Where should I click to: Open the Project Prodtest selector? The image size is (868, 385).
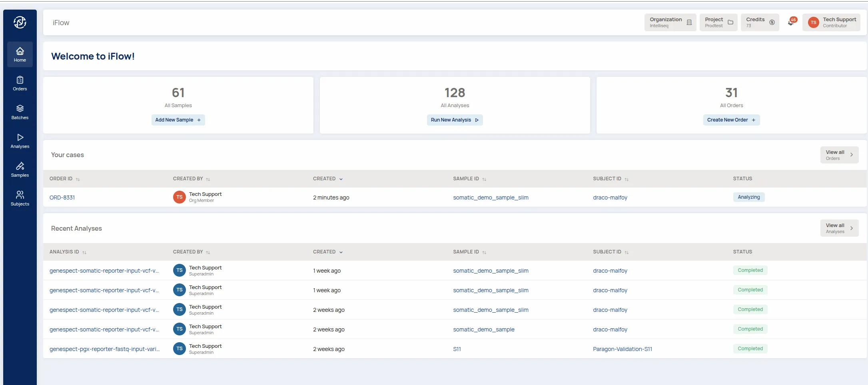pos(718,22)
